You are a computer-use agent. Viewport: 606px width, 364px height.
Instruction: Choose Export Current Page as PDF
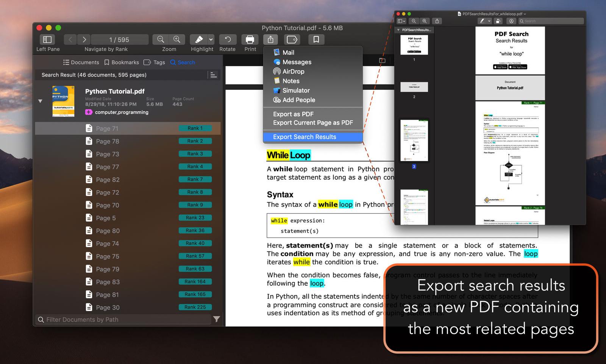(x=313, y=123)
